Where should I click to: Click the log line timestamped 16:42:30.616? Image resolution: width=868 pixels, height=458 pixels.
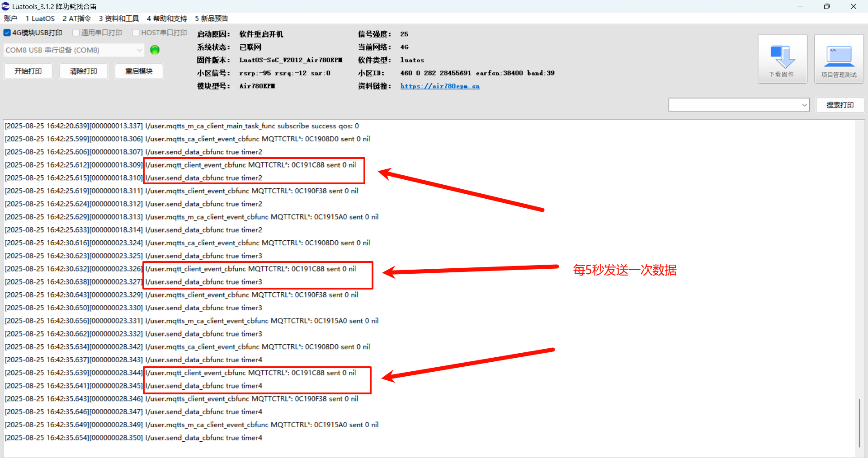point(187,243)
